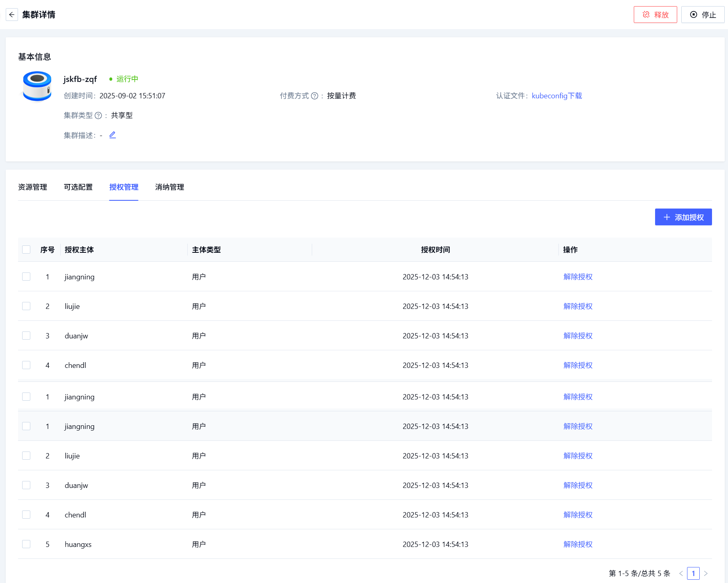728x583 pixels.
Task: Click the 授权时间 column header
Action: pos(435,250)
